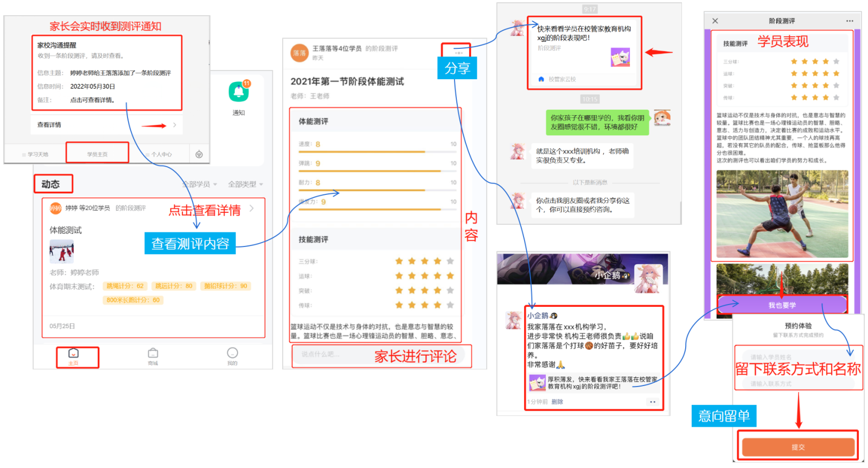Viewport: 868px width, 468px height.
Task: Expand the 婷婷 等20位学员 card chevron
Action: [252, 208]
